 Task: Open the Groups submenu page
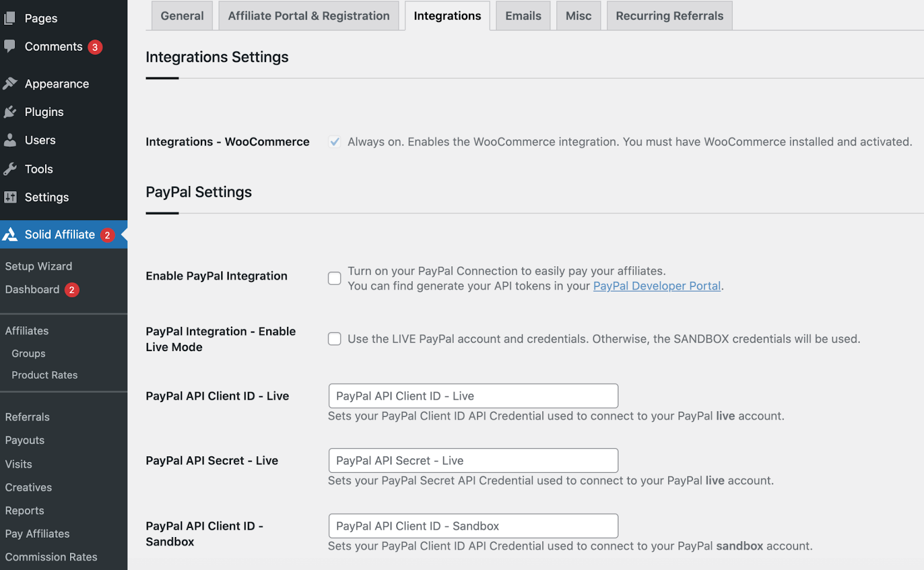click(28, 353)
